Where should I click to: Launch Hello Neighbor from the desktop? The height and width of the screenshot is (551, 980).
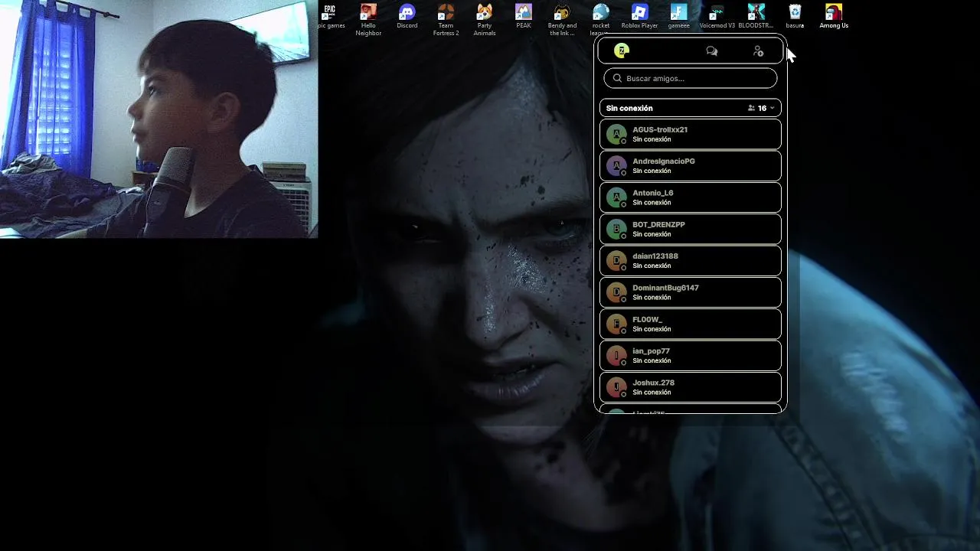point(368,21)
